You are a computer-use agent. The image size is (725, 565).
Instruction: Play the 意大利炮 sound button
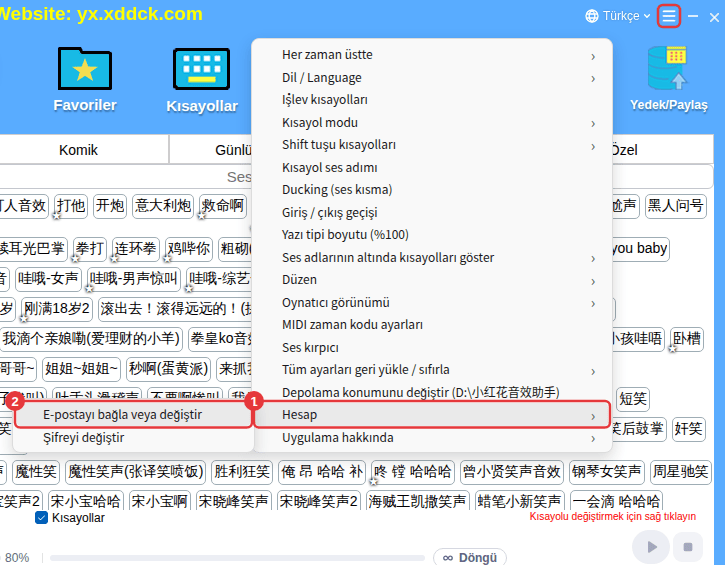(x=163, y=206)
